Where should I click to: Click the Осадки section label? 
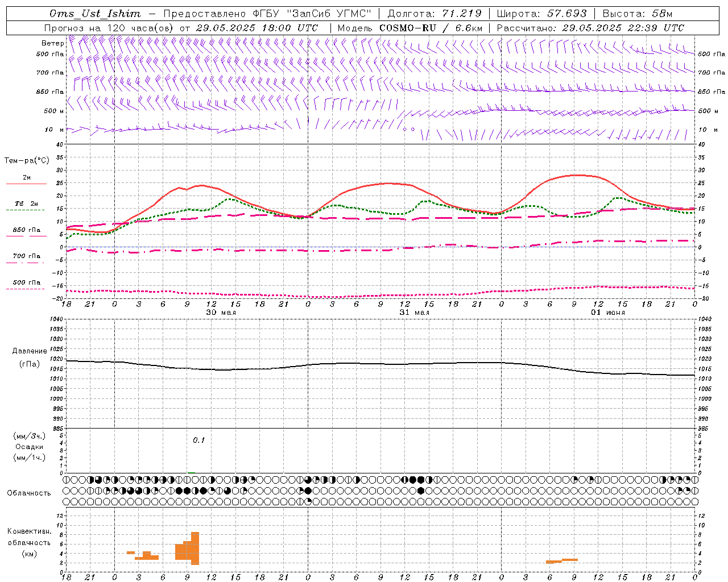pos(29,447)
